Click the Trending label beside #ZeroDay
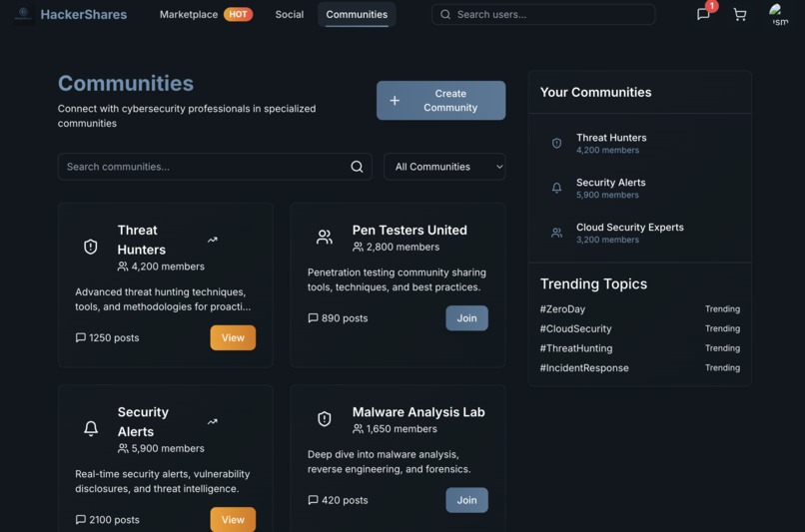This screenshot has height=532, width=805. pyautogui.click(x=722, y=308)
